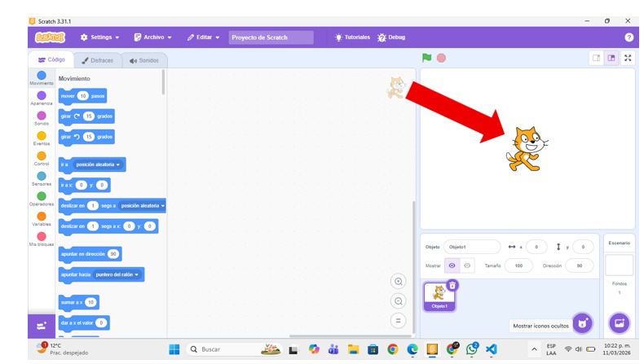Select the Apariencia block category
644x364 pixels.
point(42,99)
